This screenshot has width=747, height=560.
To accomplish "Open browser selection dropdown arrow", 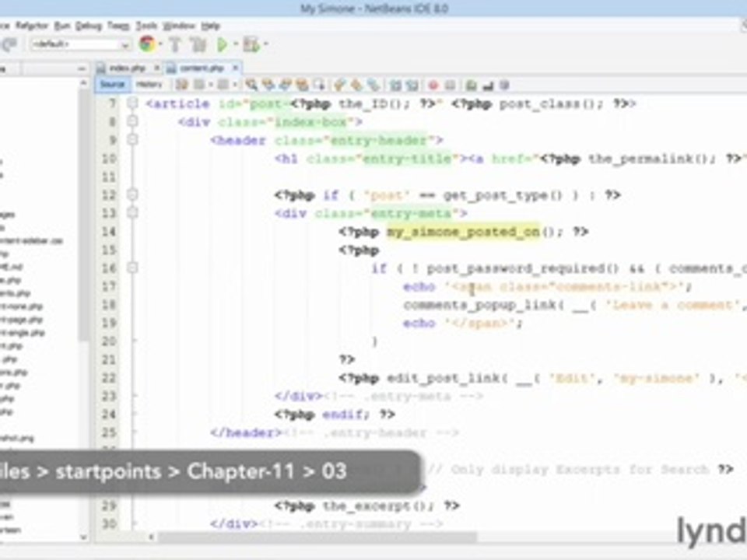I will 160,44.
